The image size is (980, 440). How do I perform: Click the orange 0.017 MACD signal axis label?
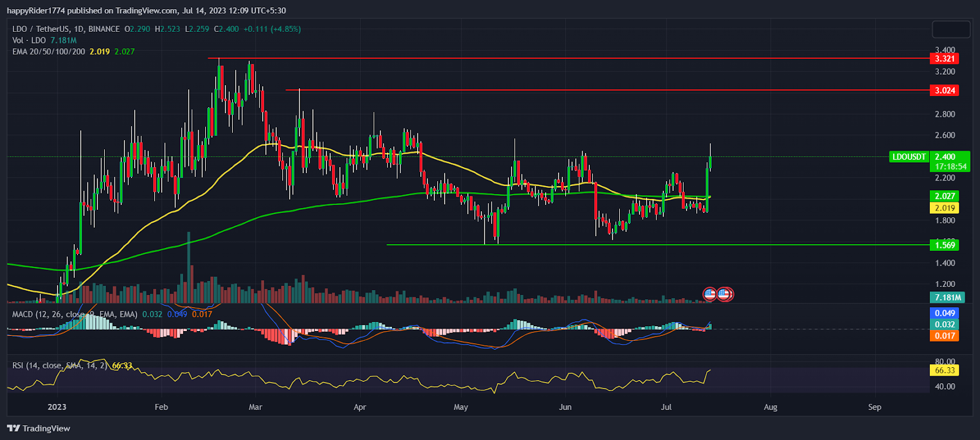pyautogui.click(x=944, y=336)
